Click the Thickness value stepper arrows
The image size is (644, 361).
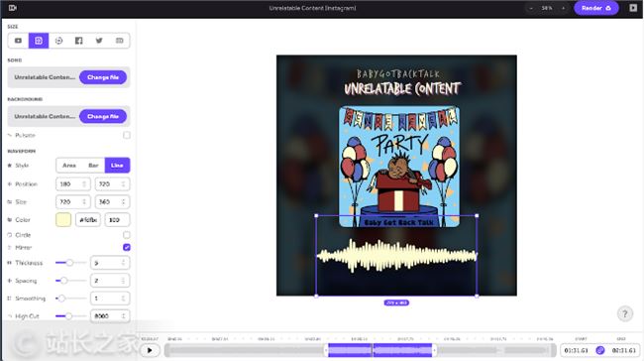[123, 263]
